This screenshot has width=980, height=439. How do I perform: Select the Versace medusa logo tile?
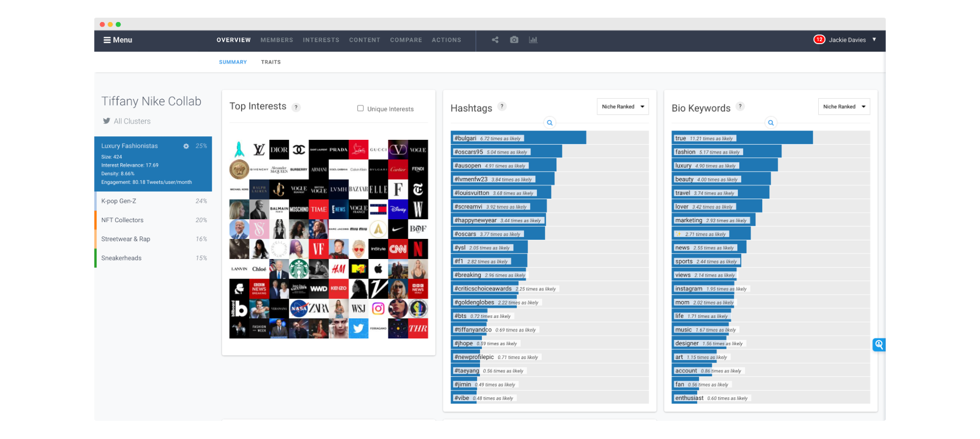pyautogui.click(x=239, y=169)
